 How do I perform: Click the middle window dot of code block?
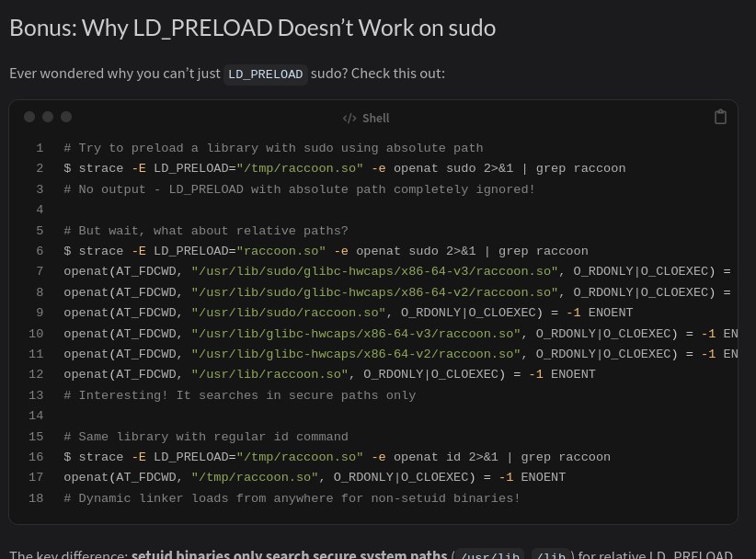point(48,117)
